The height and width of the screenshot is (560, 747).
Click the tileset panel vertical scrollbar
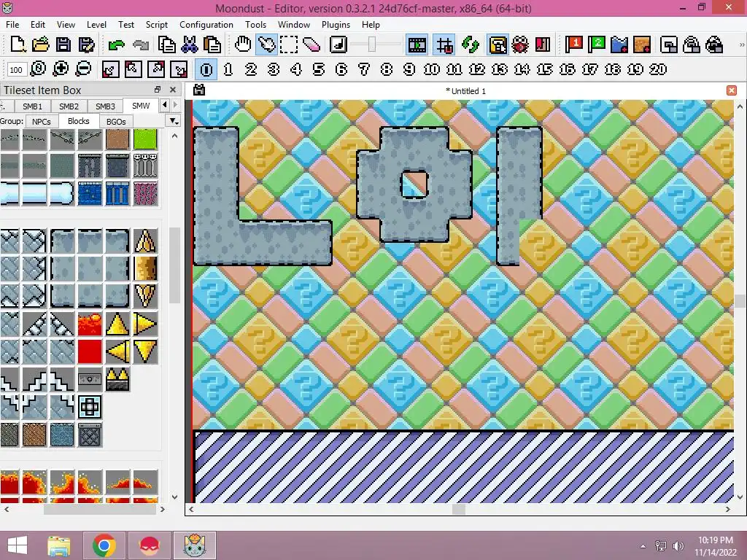(174, 267)
